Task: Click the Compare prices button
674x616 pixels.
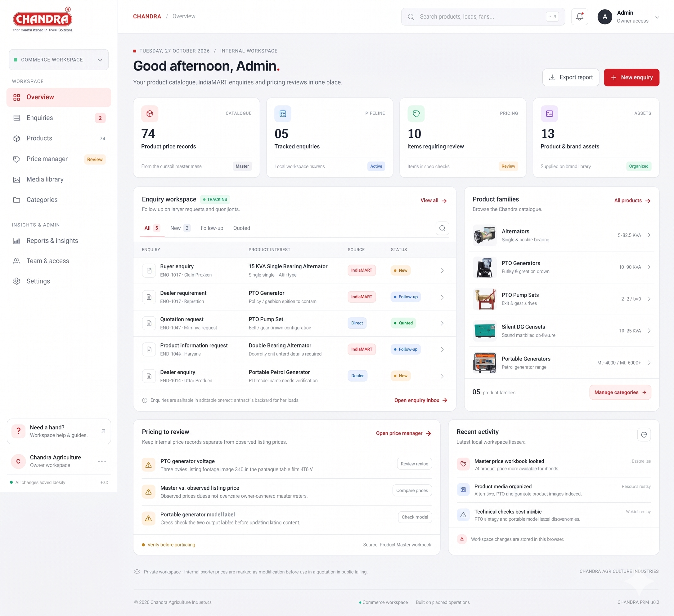Action: click(412, 490)
